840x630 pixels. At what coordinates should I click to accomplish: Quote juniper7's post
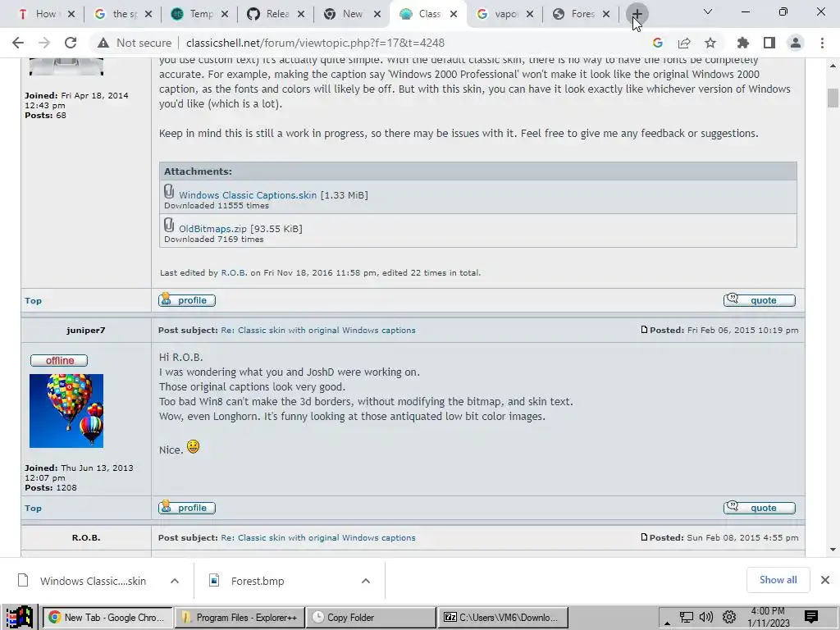pos(759,507)
